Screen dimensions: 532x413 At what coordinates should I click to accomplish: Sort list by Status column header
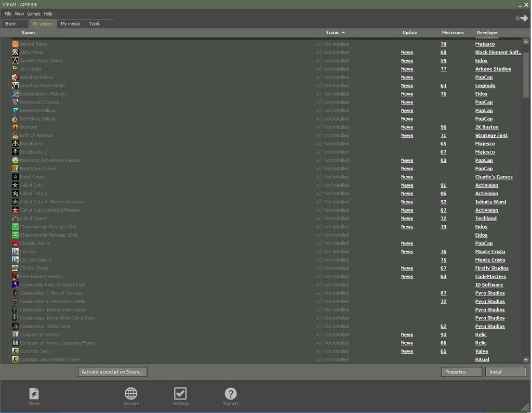pos(332,33)
